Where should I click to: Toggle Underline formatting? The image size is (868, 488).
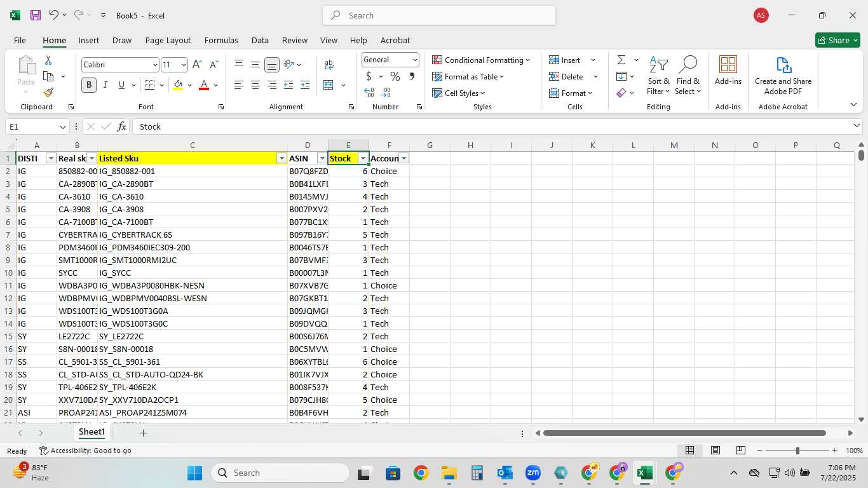pyautogui.click(x=121, y=85)
